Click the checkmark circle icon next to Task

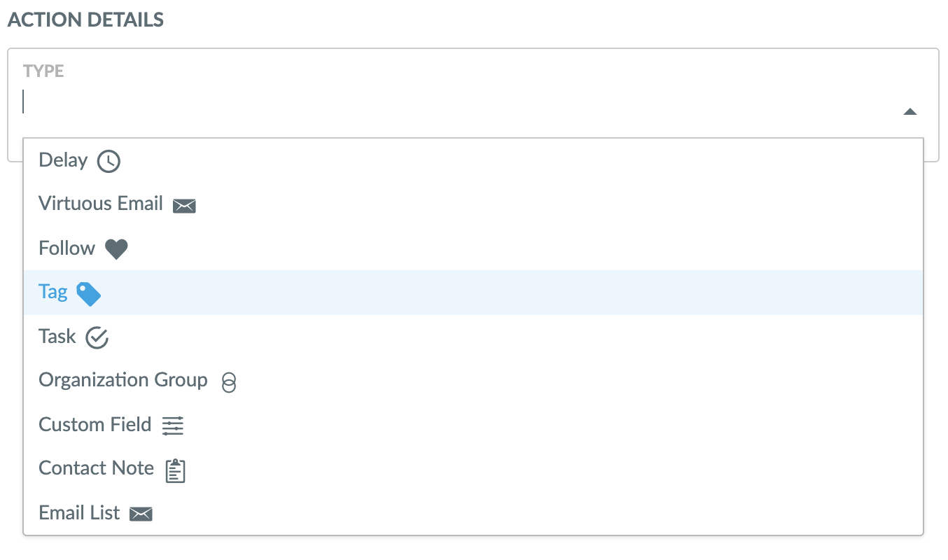[97, 337]
